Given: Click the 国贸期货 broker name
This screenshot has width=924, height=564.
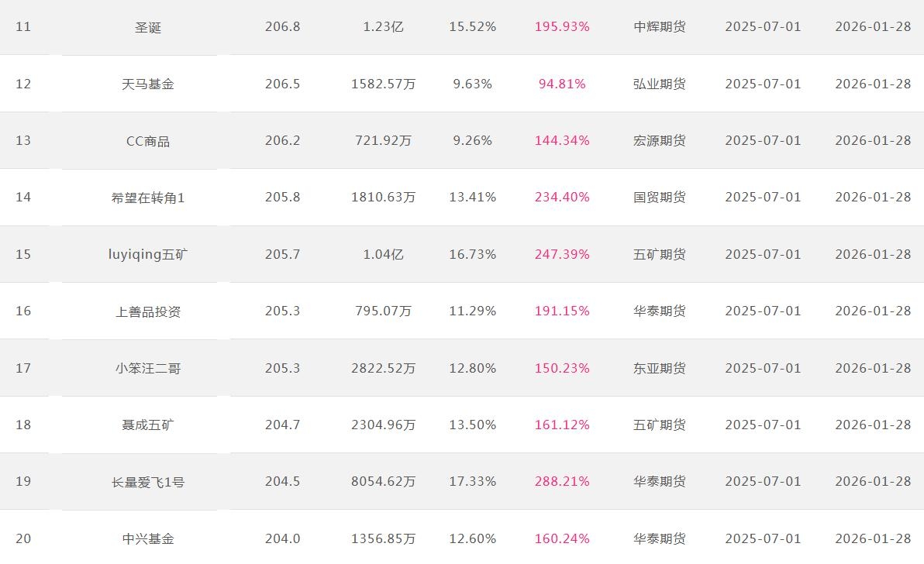Looking at the screenshot, I should tap(660, 198).
